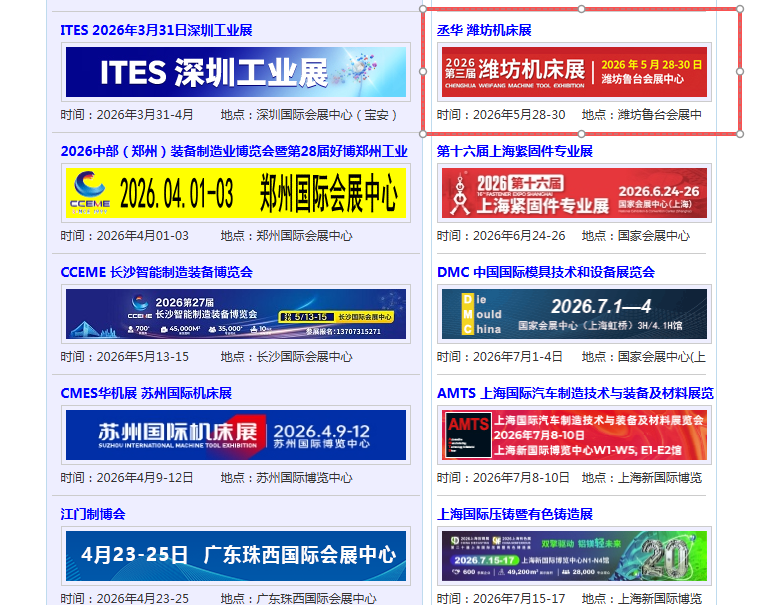Click the 上海紧固件专业展 banner image

pos(574,193)
